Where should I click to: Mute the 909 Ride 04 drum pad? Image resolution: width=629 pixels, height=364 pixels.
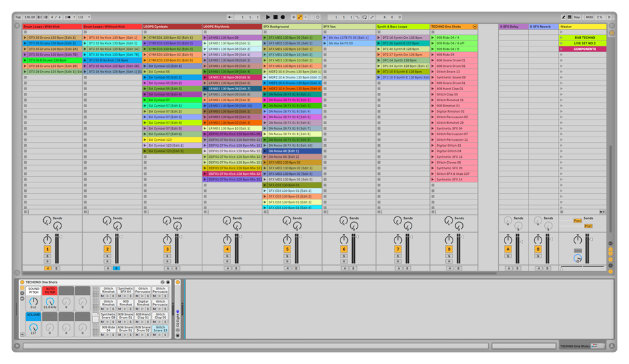point(103,335)
